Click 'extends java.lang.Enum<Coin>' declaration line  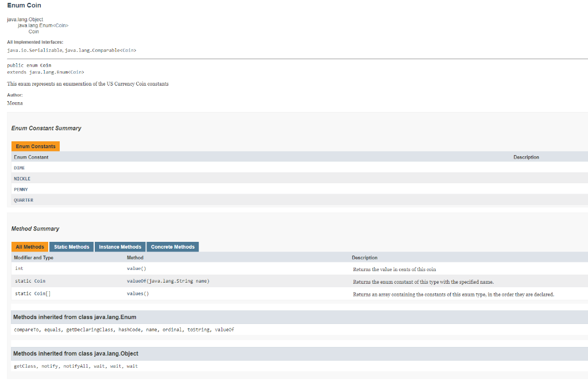pos(46,72)
